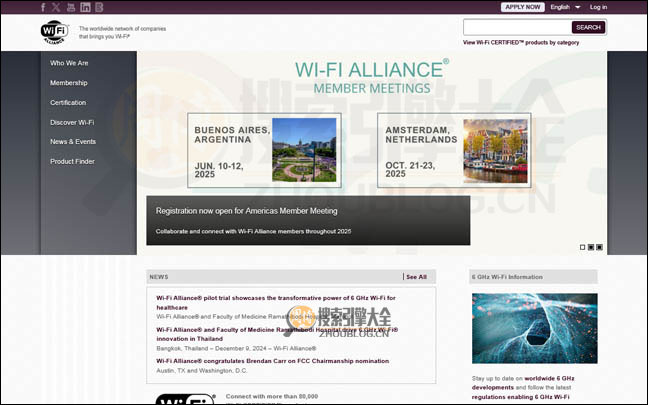648x405 pixels.
Task: Expand the English language dropdown
Action: click(x=565, y=7)
